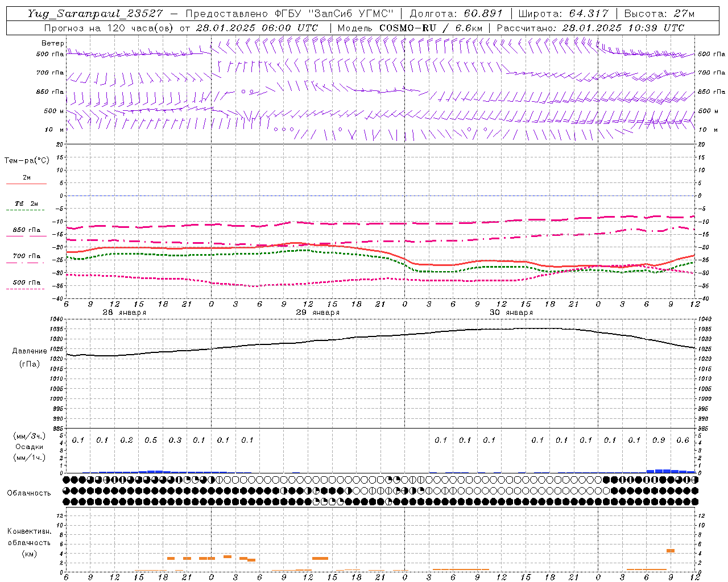This screenshot has height=582, width=728.
Task: Click the forecast start time 28.01.2025 06:00 UTC
Action: [257, 28]
